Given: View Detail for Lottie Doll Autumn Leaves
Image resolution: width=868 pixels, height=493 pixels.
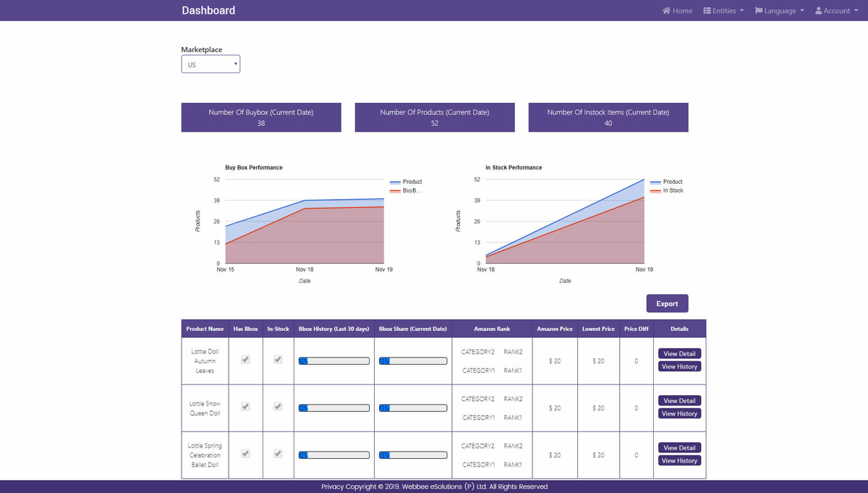Looking at the screenshot, I should (679, 353).
